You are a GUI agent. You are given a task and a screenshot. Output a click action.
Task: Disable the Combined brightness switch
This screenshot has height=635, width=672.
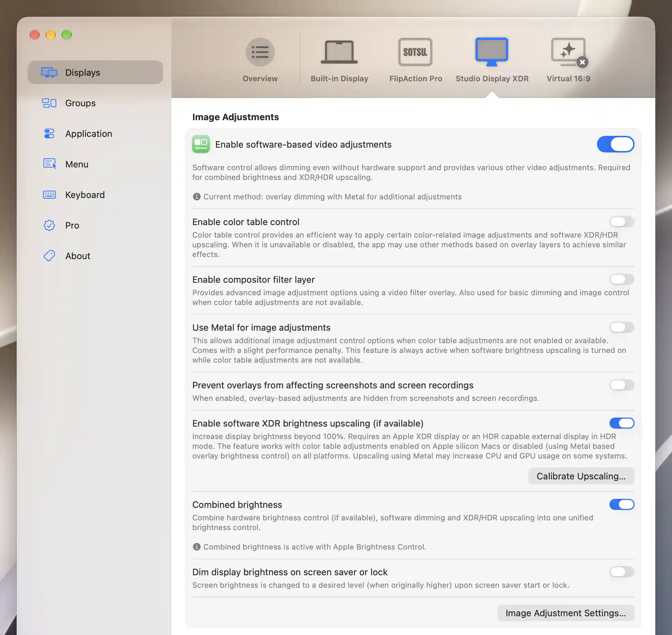(622, 504)
